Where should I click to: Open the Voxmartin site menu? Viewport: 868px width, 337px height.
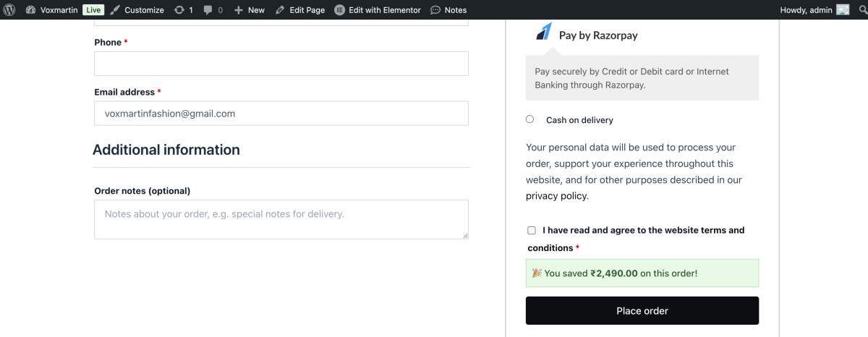coord(60,10)
